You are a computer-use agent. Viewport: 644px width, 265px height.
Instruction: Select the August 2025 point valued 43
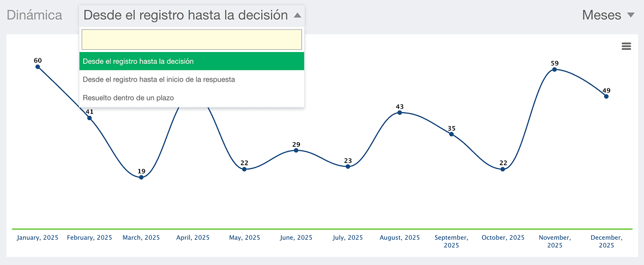pos(400,113)
